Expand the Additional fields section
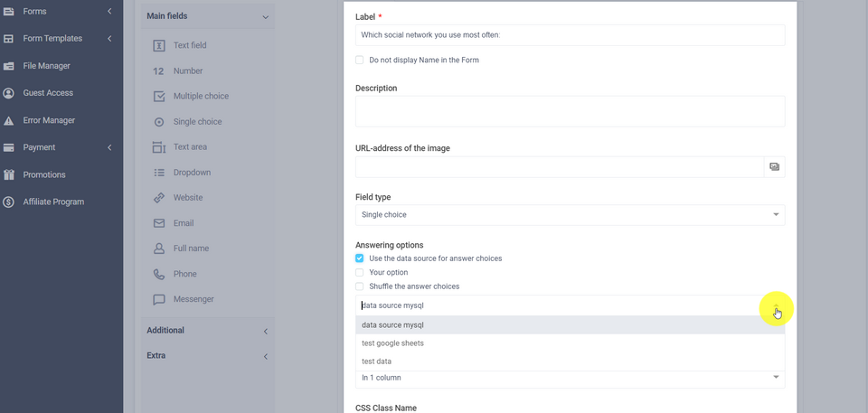This screenshot has height=413, width=868. (208, 331)
